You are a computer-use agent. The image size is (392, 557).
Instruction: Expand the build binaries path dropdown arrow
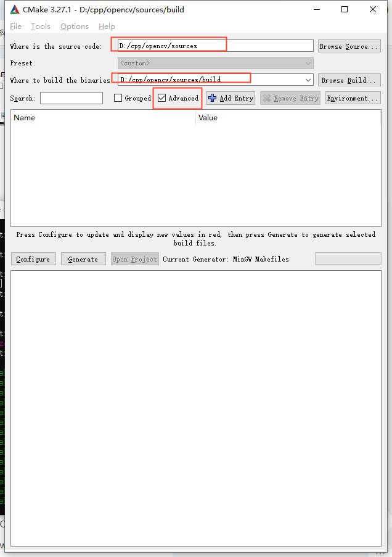pyautogui.click(x=308, y=80)
